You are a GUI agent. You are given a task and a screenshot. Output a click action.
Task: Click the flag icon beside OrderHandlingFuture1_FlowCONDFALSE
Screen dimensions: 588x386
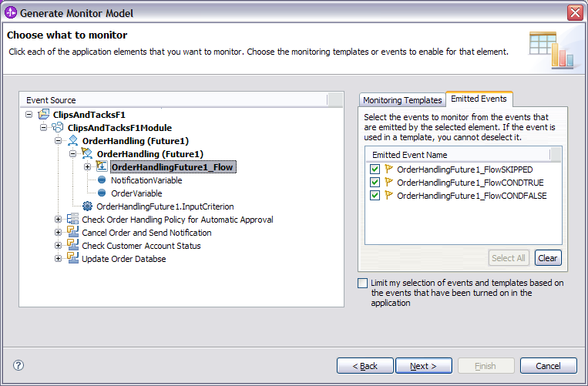(388, 195)
